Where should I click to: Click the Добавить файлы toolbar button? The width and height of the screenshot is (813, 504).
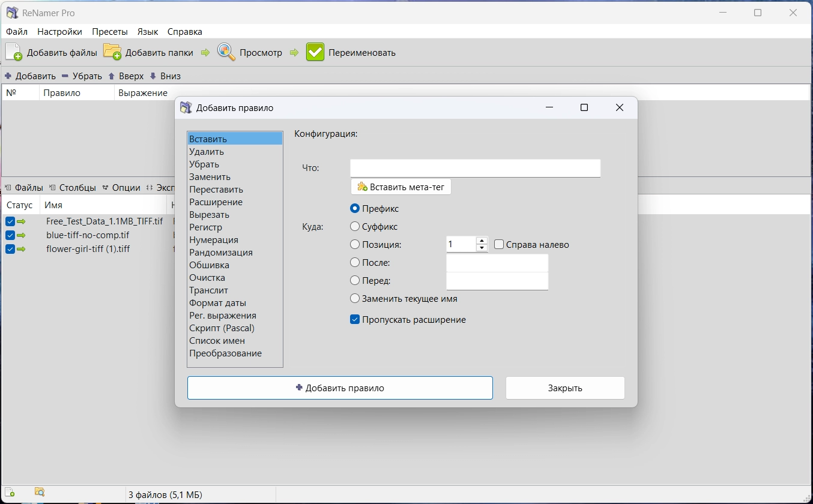tap(51, 52)
